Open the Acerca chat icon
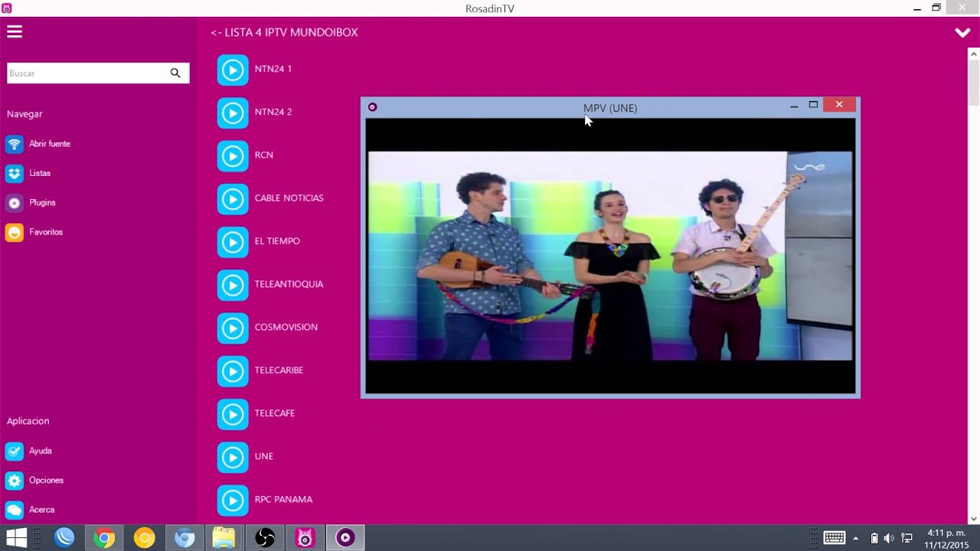The width and height of the screenshot is (980, 551). click(15, 510)
